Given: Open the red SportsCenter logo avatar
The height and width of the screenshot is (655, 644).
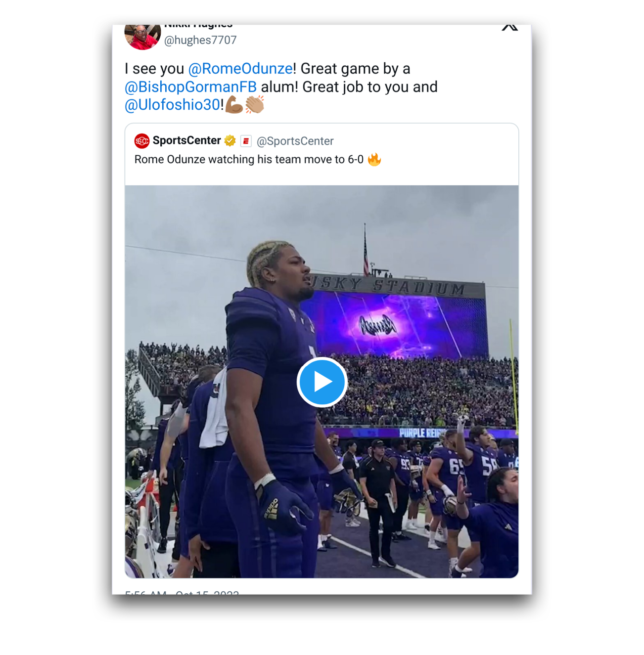Looking at the screenshot, I should point(142,141).
